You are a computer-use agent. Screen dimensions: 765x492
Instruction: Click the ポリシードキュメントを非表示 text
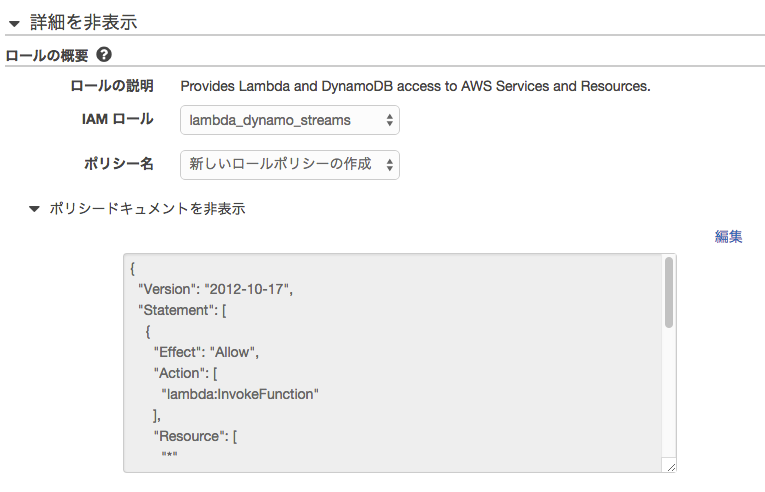point(147,209)
